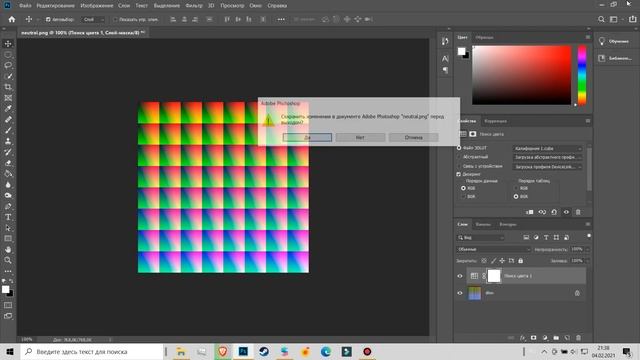Select the Frame tool
Image resolution: width=640 pixels, height=360 pixels.
(x=8, y=98)
